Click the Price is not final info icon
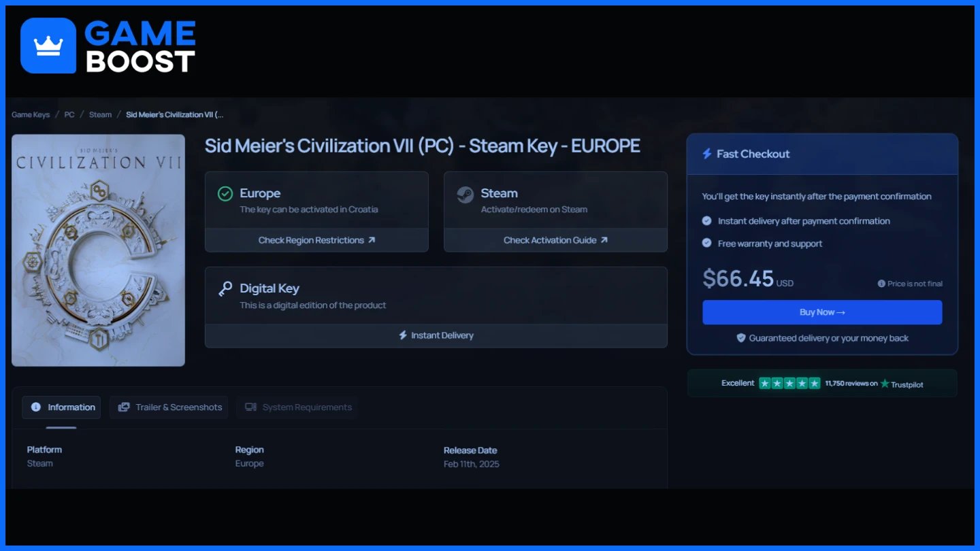The width and height of the screenshot is (980, 551). [x=881, y=284]
